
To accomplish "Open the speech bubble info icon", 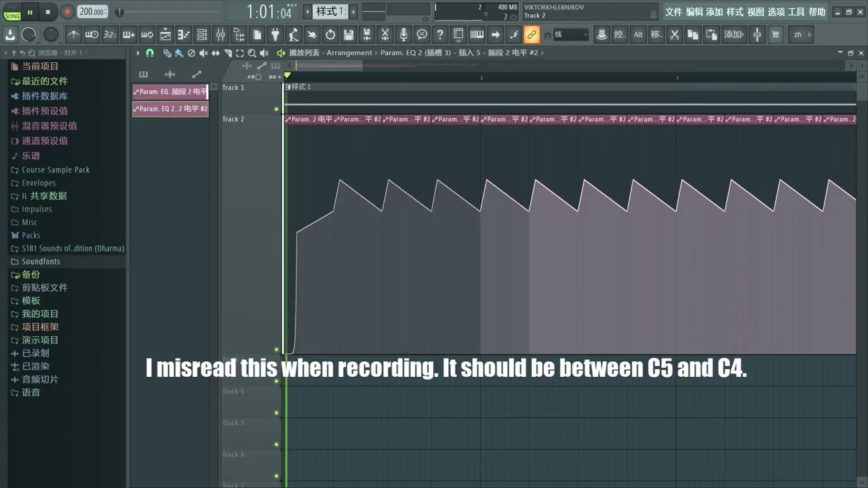I will [422, 35].
